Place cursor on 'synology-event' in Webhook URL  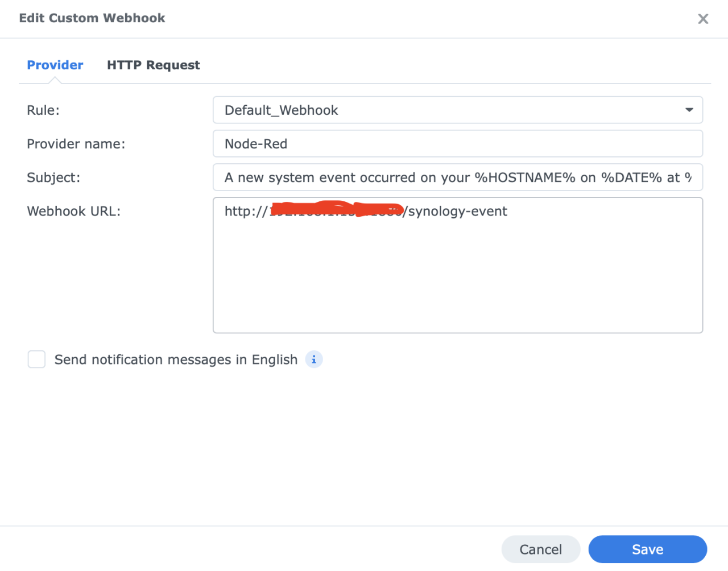coord(457,212)
